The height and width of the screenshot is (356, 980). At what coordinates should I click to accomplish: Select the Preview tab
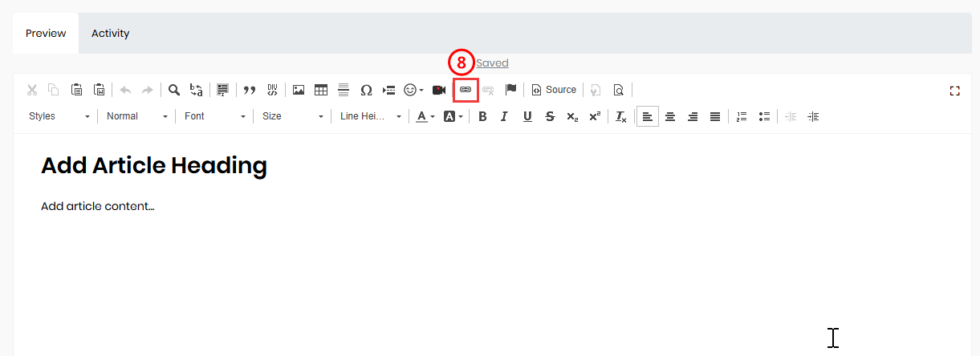(45, 34)
